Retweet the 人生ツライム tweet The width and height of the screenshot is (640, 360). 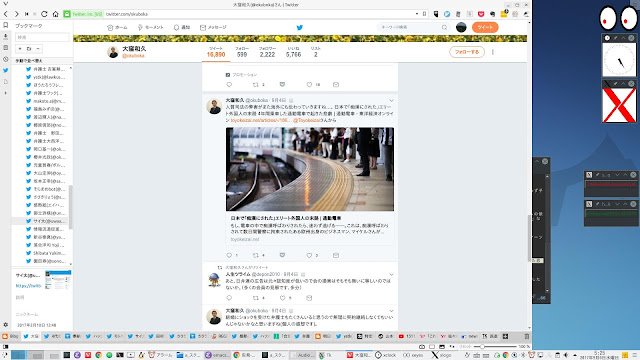click(x=256, y=298)
